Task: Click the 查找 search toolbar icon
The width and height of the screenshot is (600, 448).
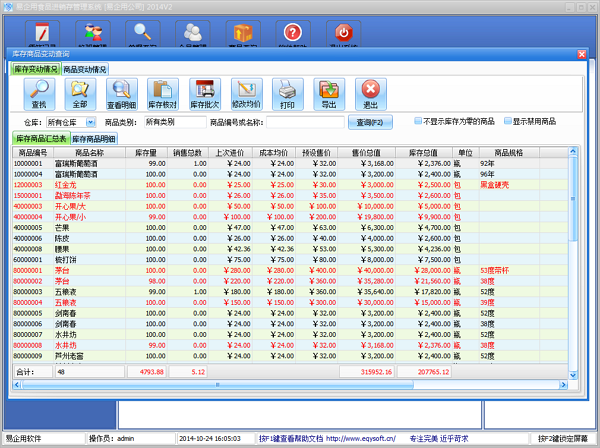Action: (39, 94)
